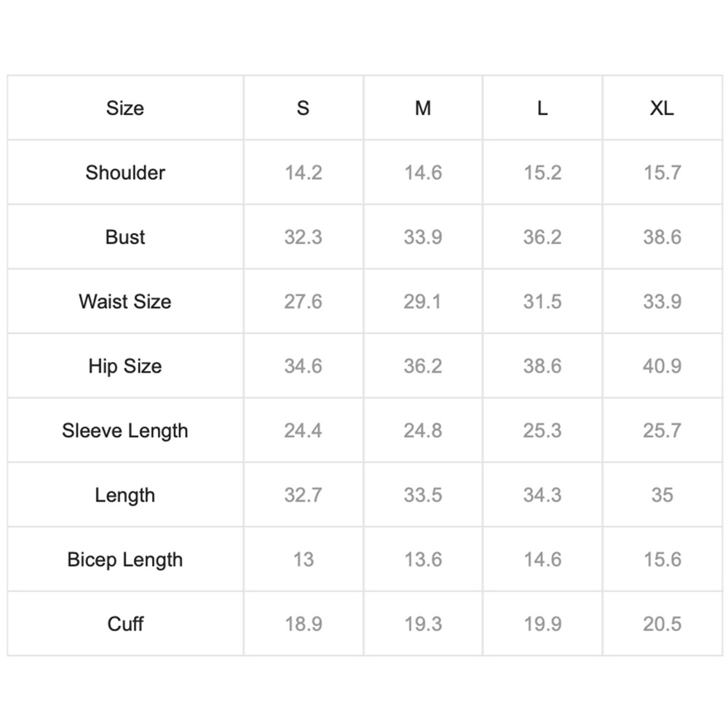Click the Length value 35 for XL
Viewport: 728px width, 728px height.
[662, 495]
